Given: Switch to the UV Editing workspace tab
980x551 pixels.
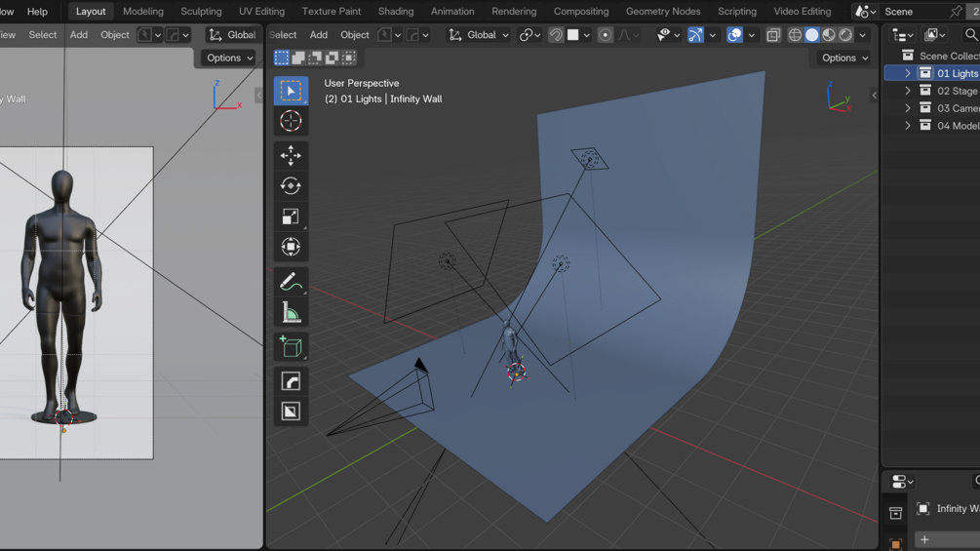Looking at the screenshot, I should coord(262,12).
